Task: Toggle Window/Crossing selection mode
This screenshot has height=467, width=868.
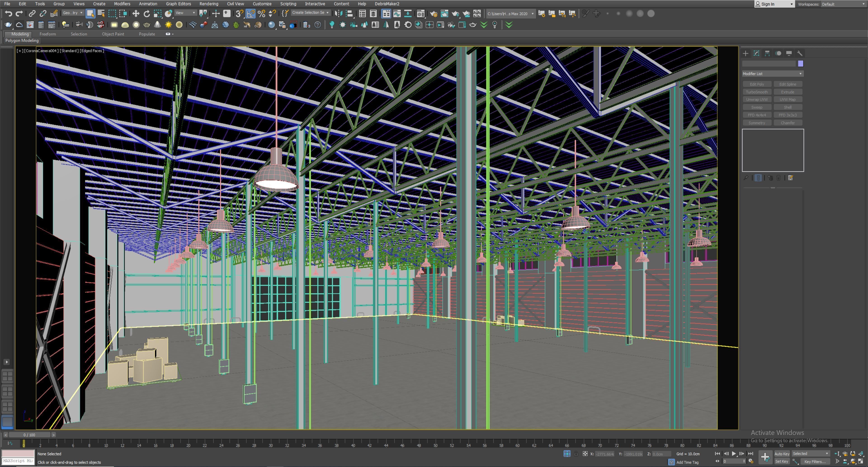Action: (x=123, y=14)
